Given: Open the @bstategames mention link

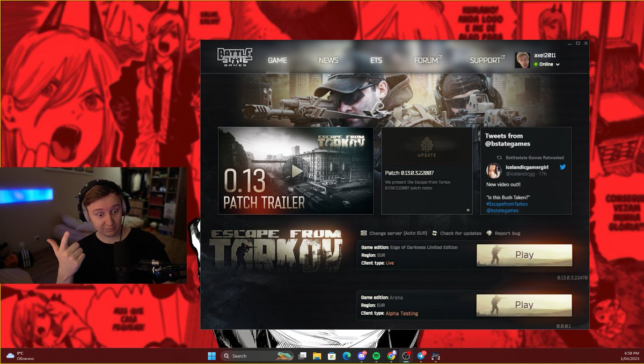Looking at the screenshot, I should [x=502, y=210].
